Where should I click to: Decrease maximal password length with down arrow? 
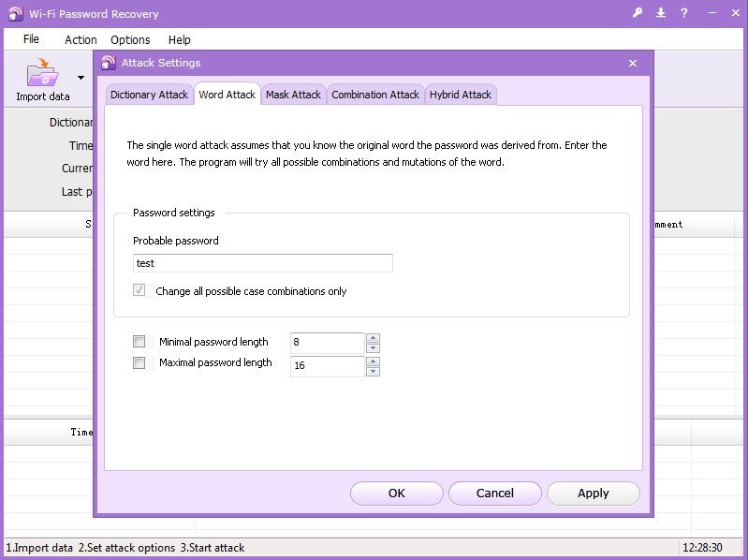pos(373,372)
